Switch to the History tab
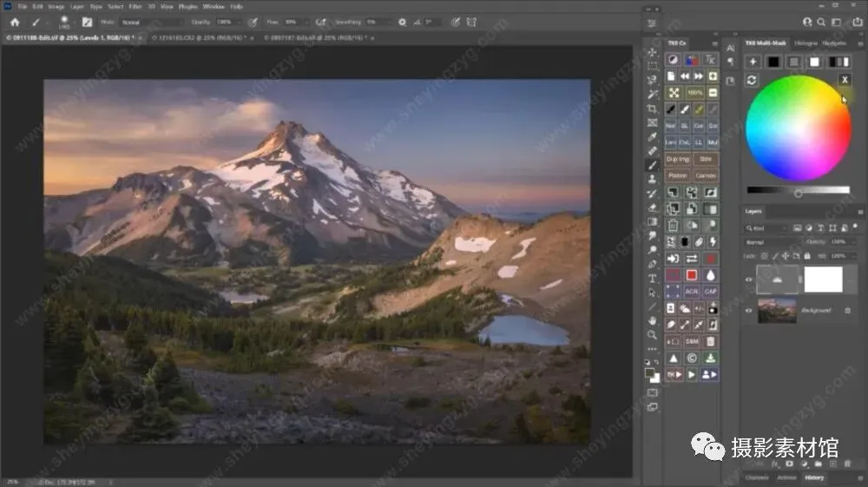The image size is (868, 487). 814,477
